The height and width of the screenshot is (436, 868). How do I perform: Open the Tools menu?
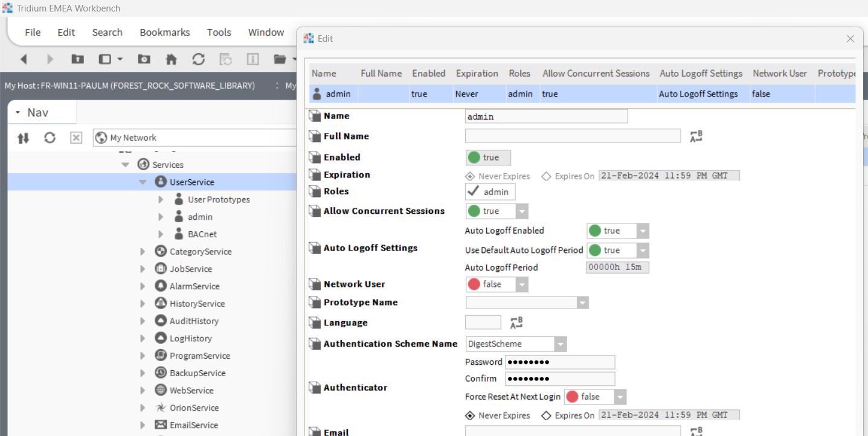219,33
